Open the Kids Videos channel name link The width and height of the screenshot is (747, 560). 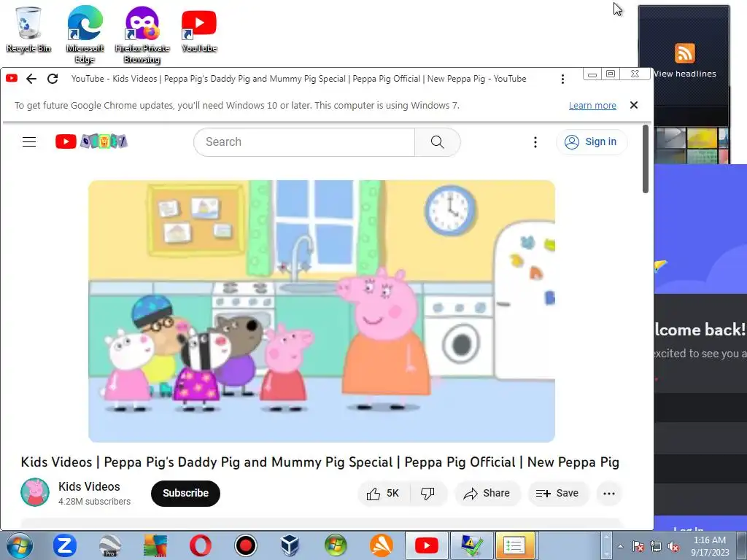click(x=89, y=486)
